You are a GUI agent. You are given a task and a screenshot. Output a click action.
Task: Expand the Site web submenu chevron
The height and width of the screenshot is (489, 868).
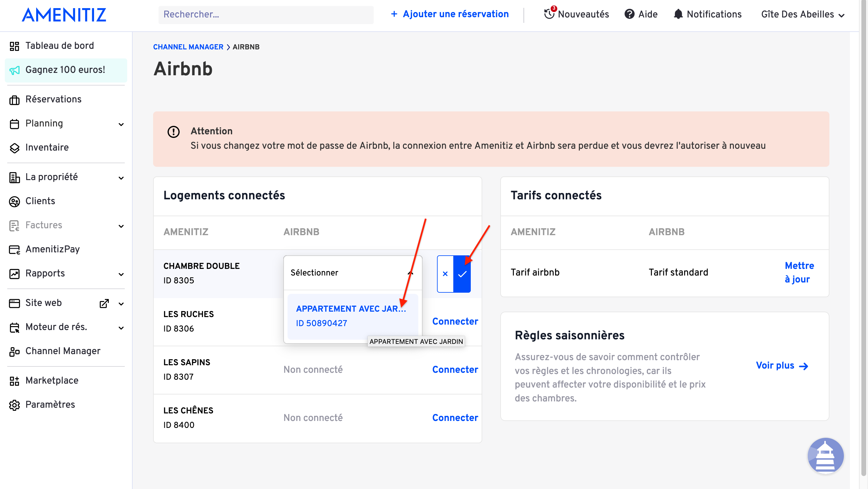click(121, 304)
